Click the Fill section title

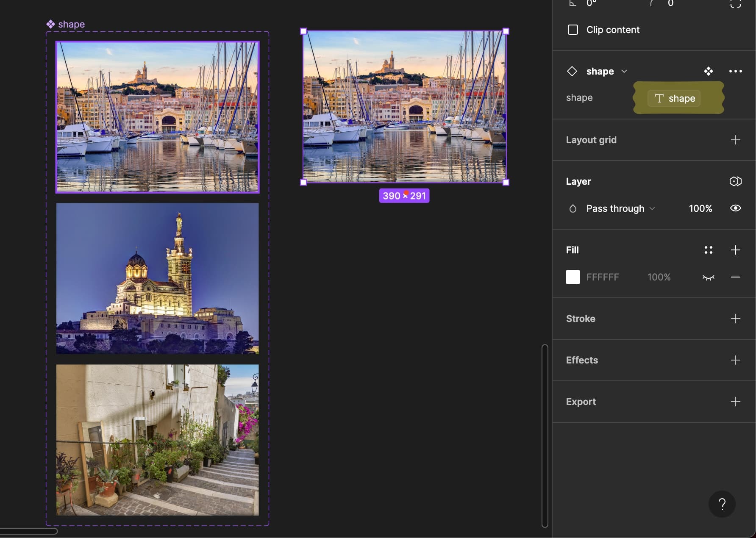(572, 250)
